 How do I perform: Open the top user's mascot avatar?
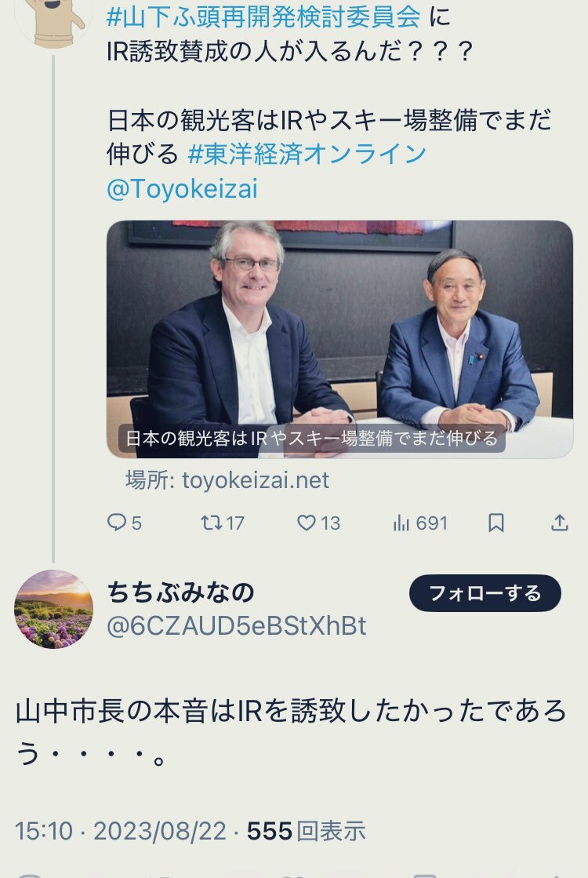[x=53, y=23]
